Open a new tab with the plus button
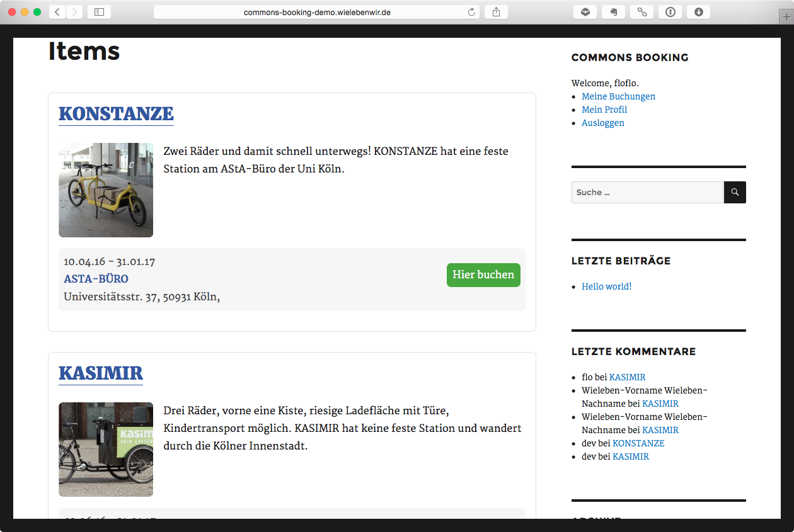This screenshot has width=794, height=532. click(x=786, y=18)
